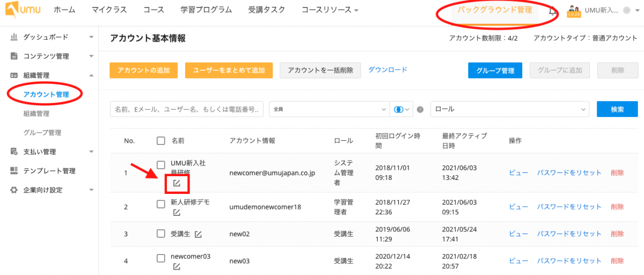Click the 企業向け設定 gear icon
Screen dimensions: 644x275
pos(14,190)
